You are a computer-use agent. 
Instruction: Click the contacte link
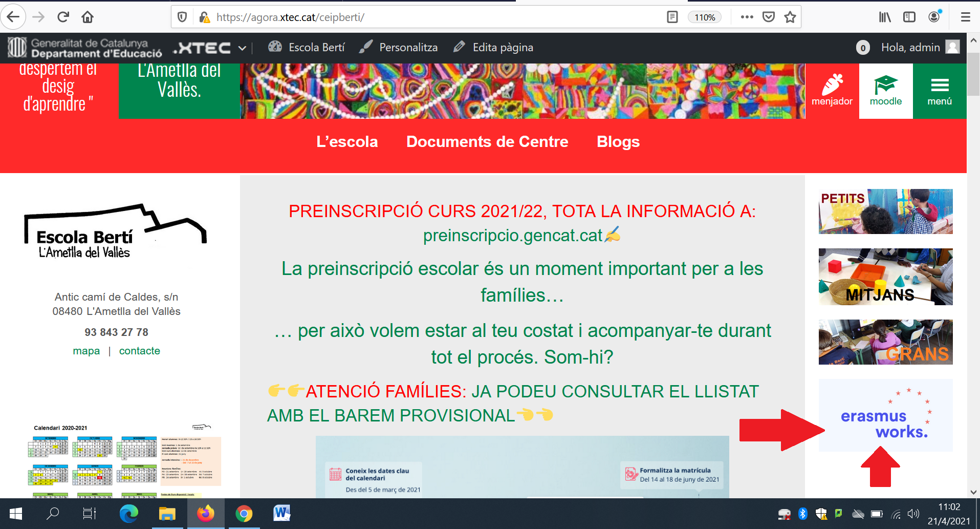pyautogui.click(x=139, y=351)
